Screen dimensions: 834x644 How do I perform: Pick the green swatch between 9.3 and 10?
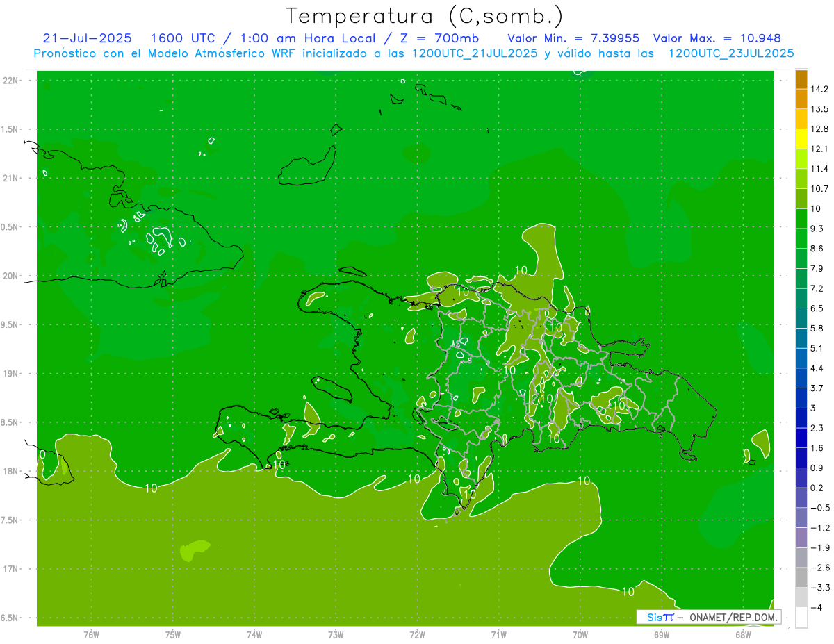pos(801,219)
